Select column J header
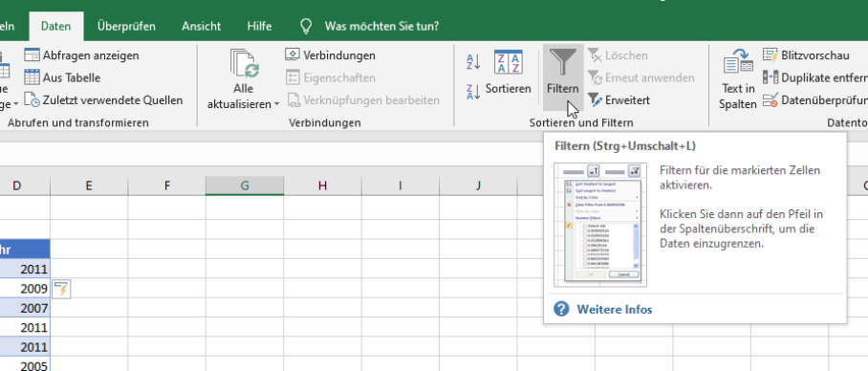 click(x=478, y=185)
